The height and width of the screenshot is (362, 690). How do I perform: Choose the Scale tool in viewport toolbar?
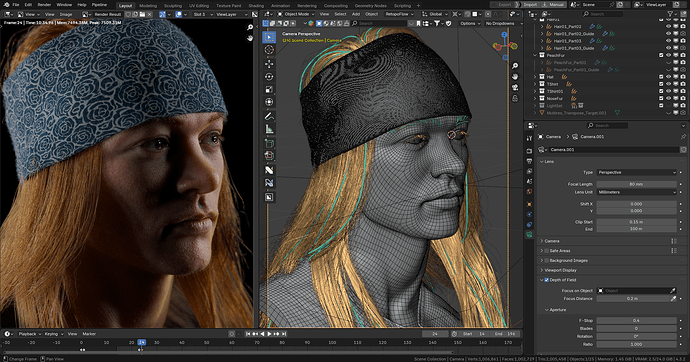(269, 89)
